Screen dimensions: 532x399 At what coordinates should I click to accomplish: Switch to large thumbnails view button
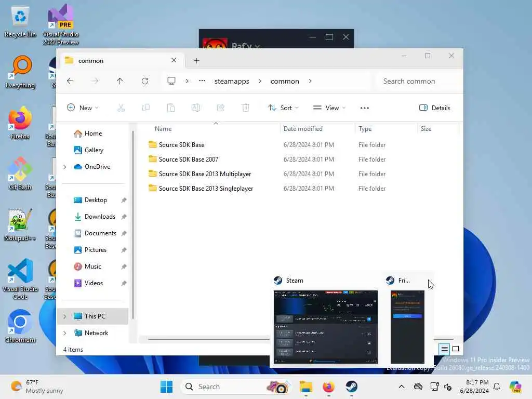pos(456,349)
